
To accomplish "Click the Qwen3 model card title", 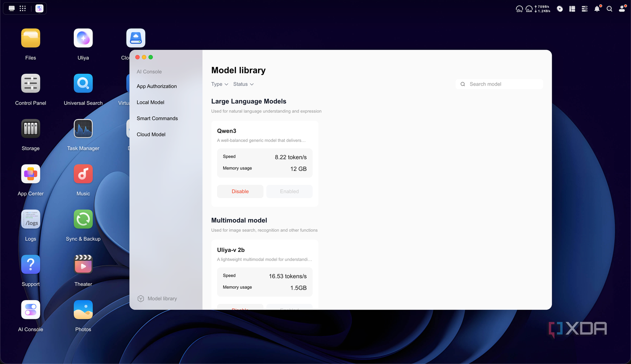I will [227, 131].
